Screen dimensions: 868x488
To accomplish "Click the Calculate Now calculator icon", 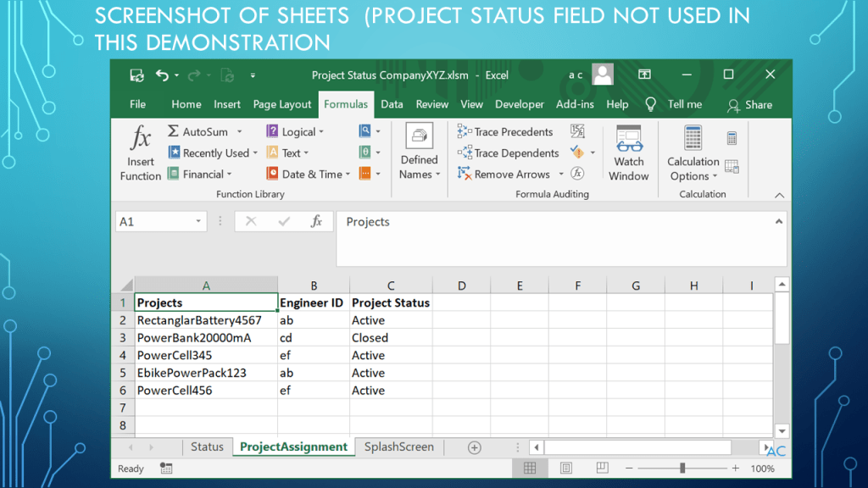I will click(x=732, y=138).
